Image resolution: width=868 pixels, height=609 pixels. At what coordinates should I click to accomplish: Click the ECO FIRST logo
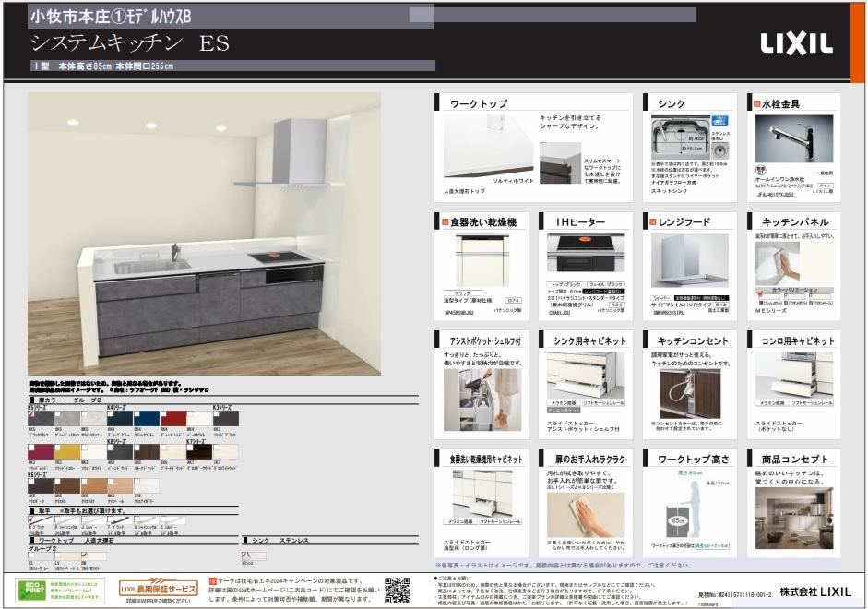pyautogui.click(x=30, y=591)
